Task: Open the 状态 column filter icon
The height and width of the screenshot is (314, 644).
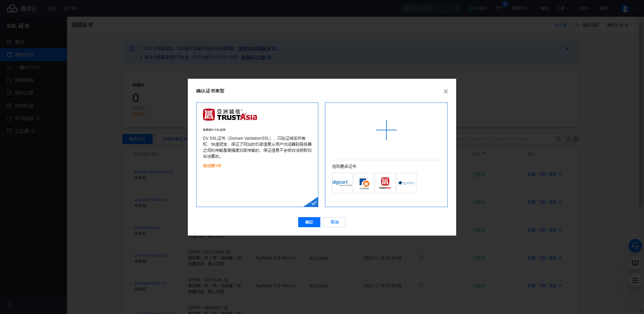Action: [484, 154]
